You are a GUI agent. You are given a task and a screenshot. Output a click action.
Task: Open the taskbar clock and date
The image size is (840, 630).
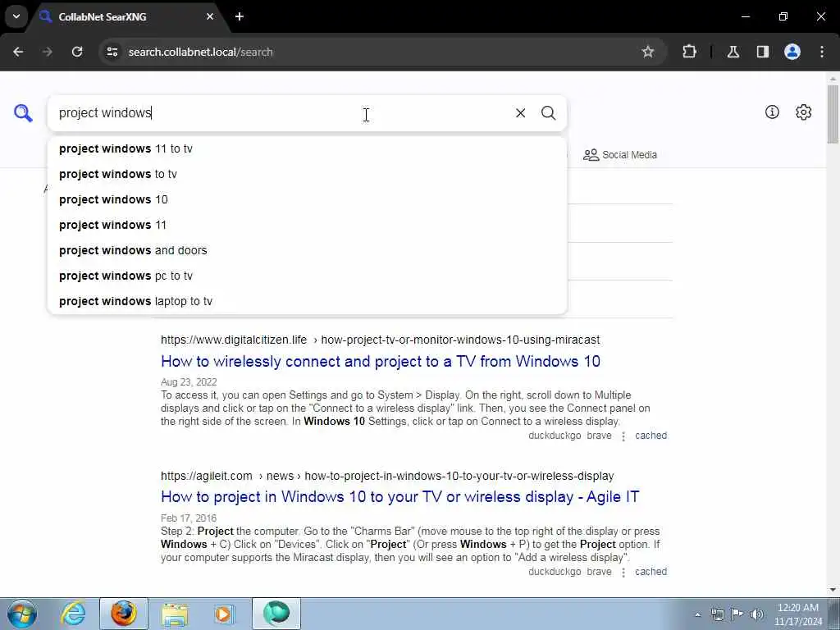(798, 614)
